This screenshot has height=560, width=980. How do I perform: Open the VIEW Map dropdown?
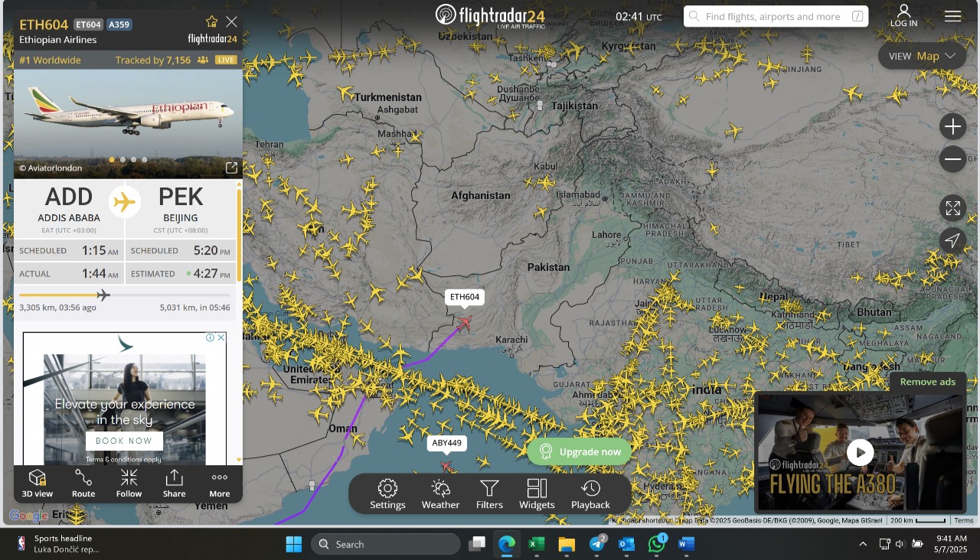pyautogui.click(x=922, y=56)
